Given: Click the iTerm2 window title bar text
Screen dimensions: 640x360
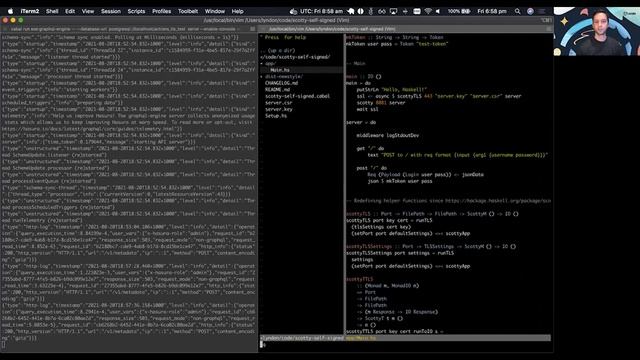Looking at the screenshot, I should (x=276, y=20).
